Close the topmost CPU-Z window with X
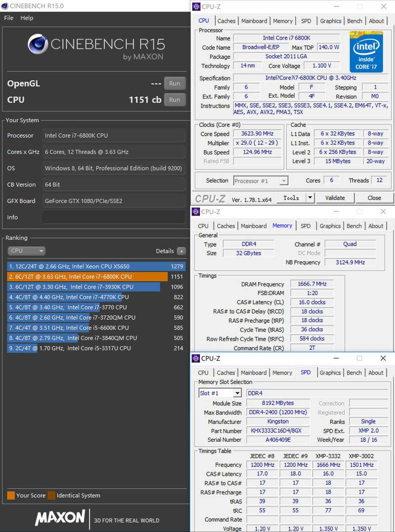 (x=383, y=7)
